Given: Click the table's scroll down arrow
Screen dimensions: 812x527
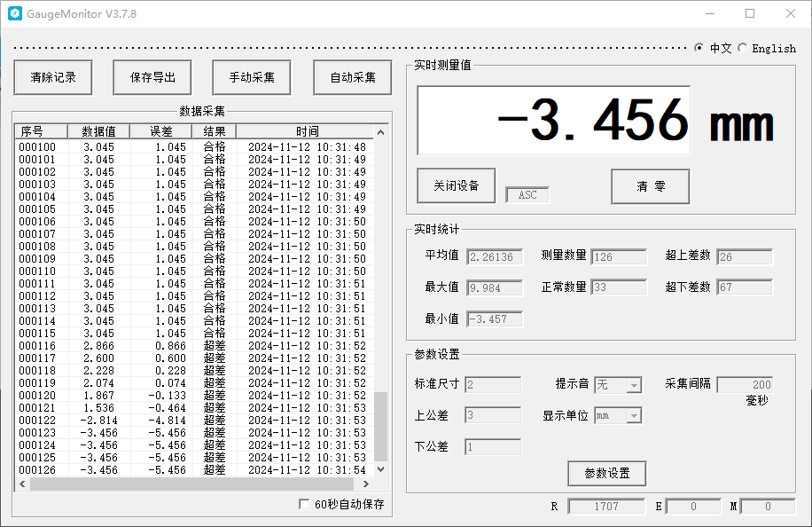Looking at the screenshot, I should click(380, 469).
